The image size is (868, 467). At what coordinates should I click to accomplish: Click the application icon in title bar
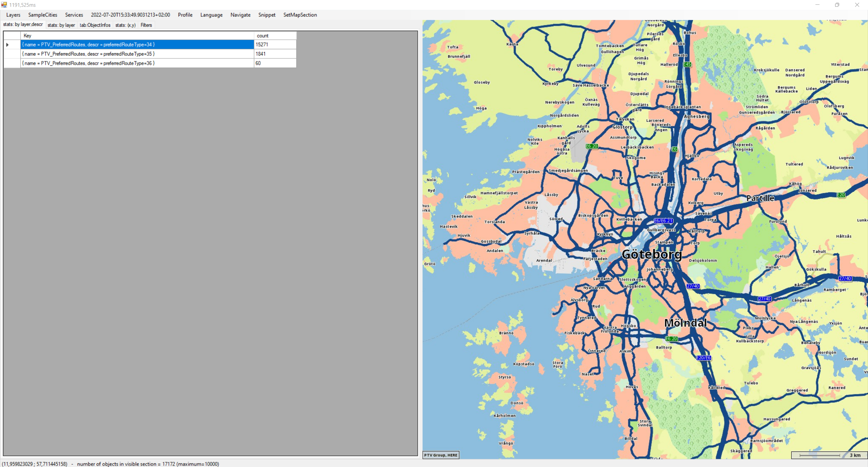(4, 5)
